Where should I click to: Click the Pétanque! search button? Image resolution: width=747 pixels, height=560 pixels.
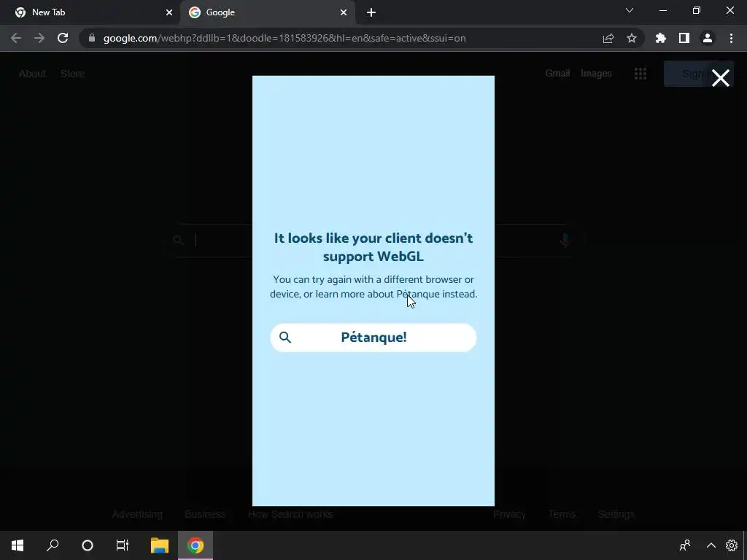point(373,338)
